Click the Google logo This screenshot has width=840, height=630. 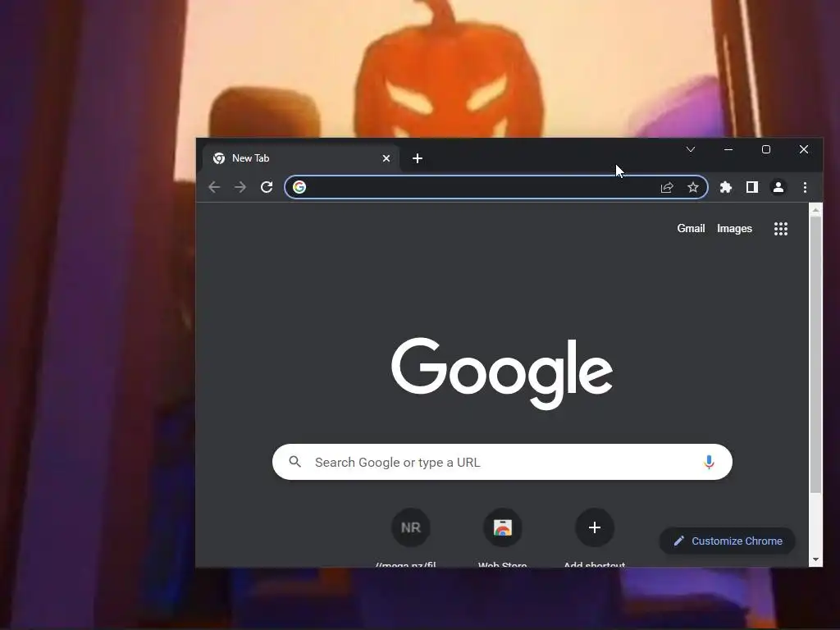tap(502, 373)
